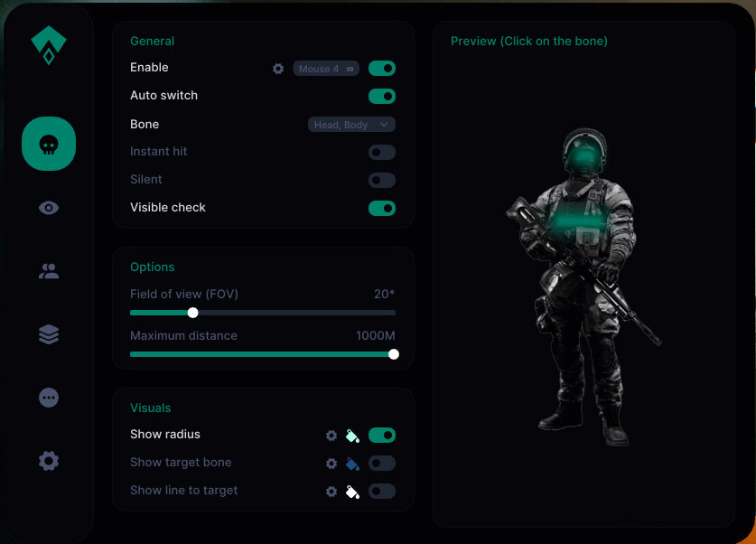Open settings via sidebar gear icon
The image size is (756, 544).
pyautogui.click(x=49, y=461)
